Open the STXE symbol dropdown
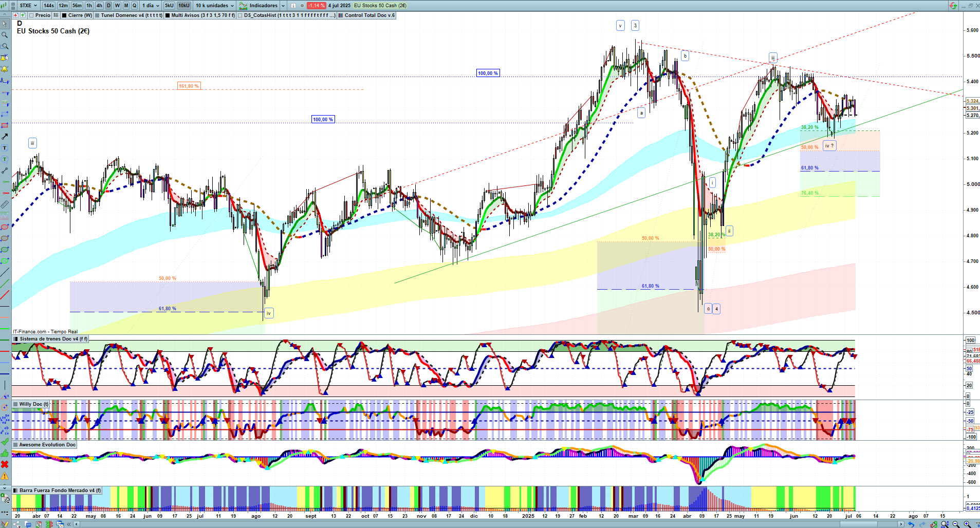Screen dimensions: 980x528 pyautogui.click(x=28, y=6)
